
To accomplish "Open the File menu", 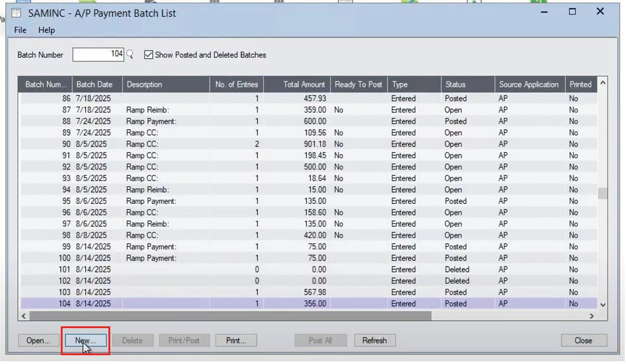I will tap(20, 30).
